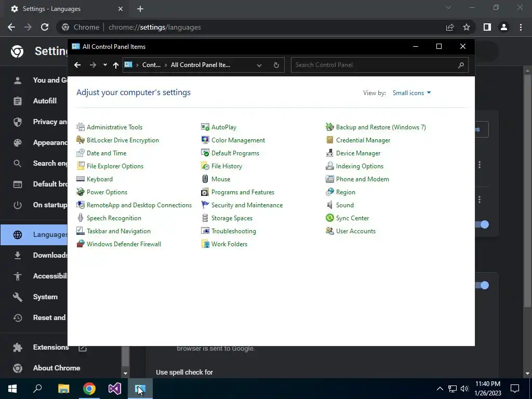
Task: Open Default Programs icon
Action: coord(205,153)
